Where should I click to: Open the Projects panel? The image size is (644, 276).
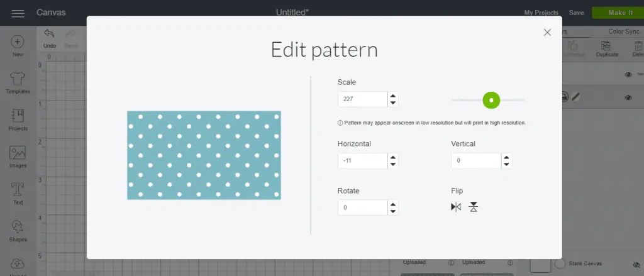click(18, 119)
